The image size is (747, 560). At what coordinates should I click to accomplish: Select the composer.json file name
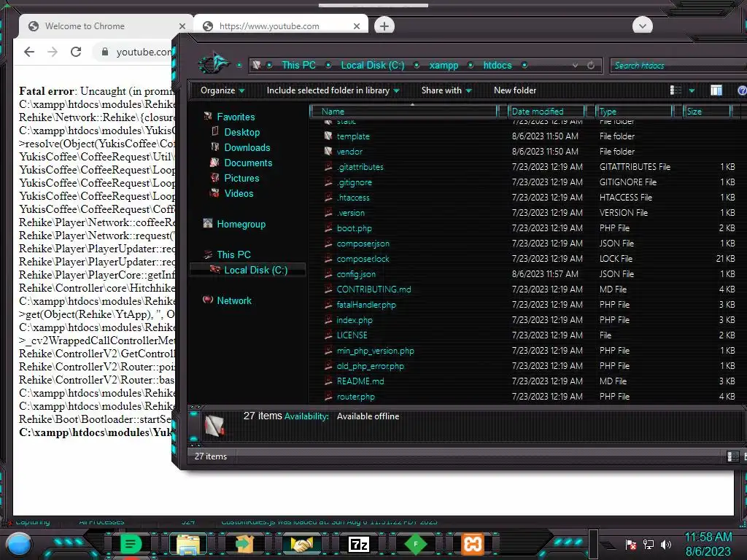363,244
